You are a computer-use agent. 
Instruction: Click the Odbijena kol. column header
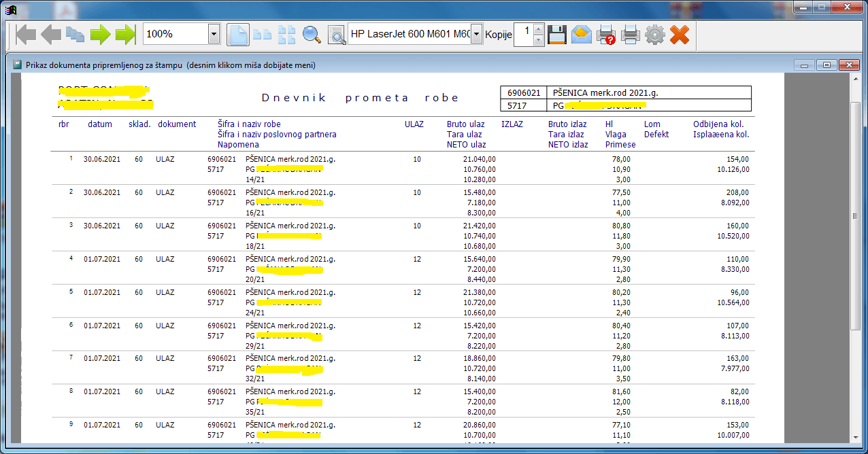pyautogui.click(x=718, y=124)
